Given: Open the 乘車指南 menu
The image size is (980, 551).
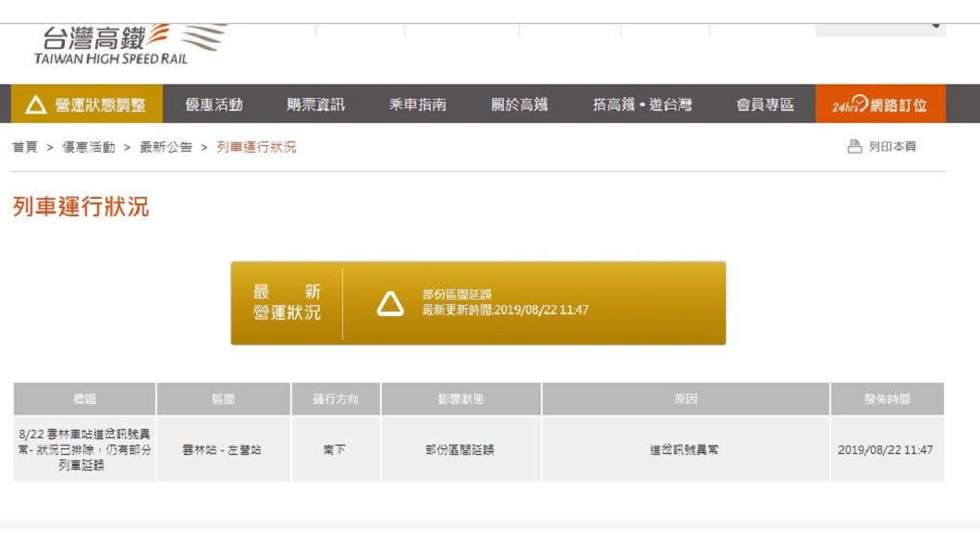Looking at the screenshot, I should pos(418,104).
